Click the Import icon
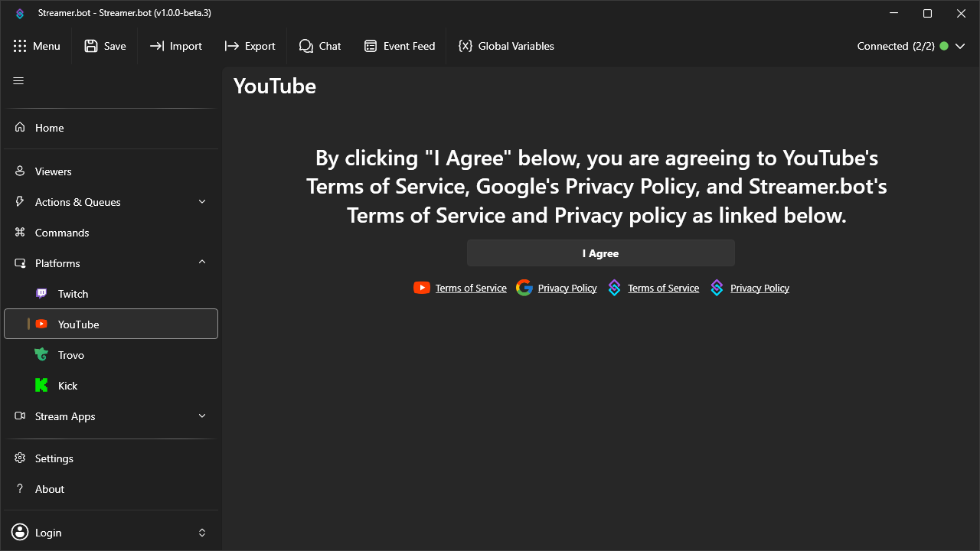This screenshot has height=551, width=980. (x=175, y=46)
